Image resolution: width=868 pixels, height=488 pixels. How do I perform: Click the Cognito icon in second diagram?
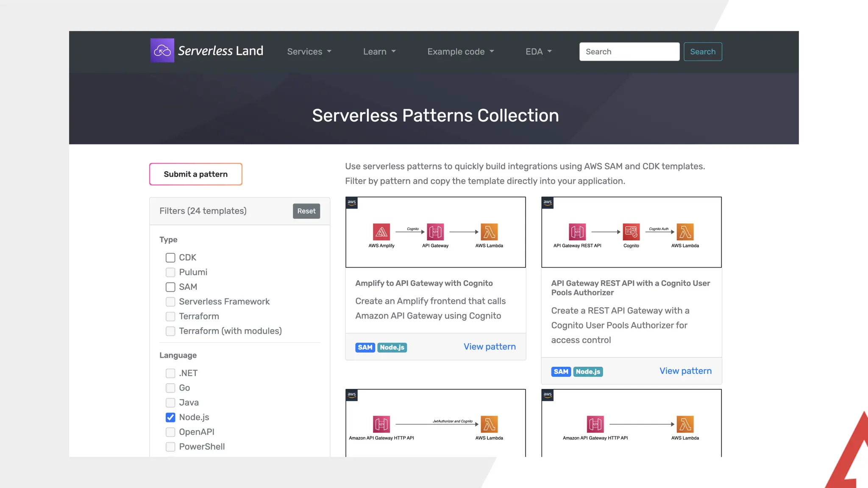(631, 232)
